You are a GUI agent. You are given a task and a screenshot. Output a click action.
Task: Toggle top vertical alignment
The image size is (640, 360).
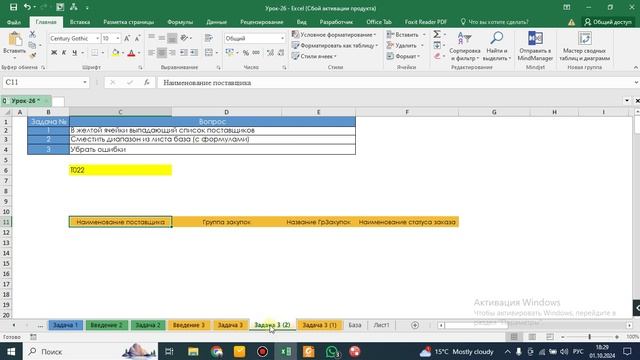(151, 38)
